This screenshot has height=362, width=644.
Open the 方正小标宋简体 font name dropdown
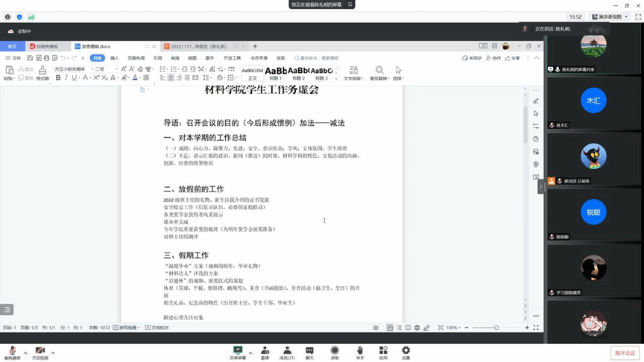click(87, 69)
